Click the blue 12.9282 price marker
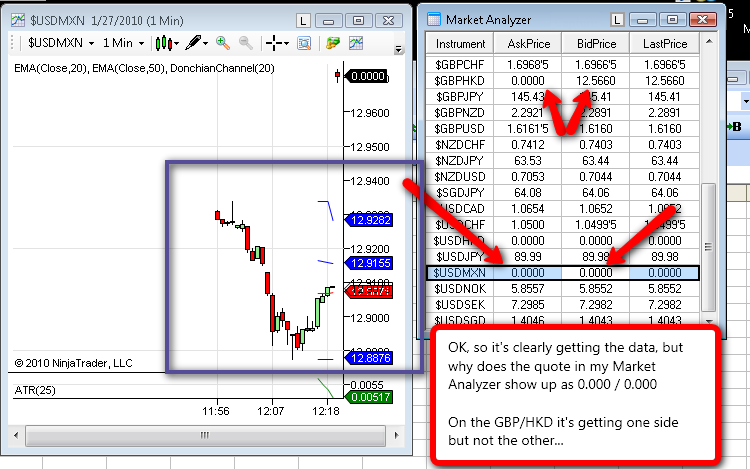750x469 pixels. click(x=369, y=220)
